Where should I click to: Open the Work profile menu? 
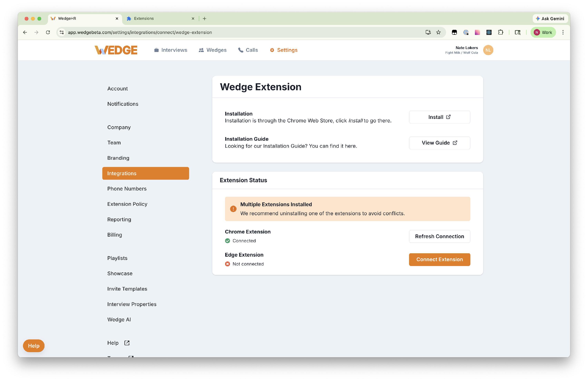click(543, 32)
